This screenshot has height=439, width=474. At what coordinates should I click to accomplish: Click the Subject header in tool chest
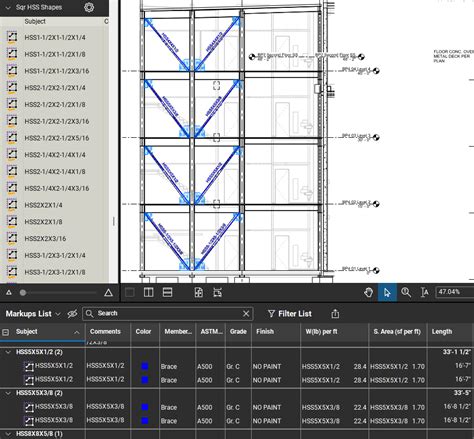(x=35, y=21)
